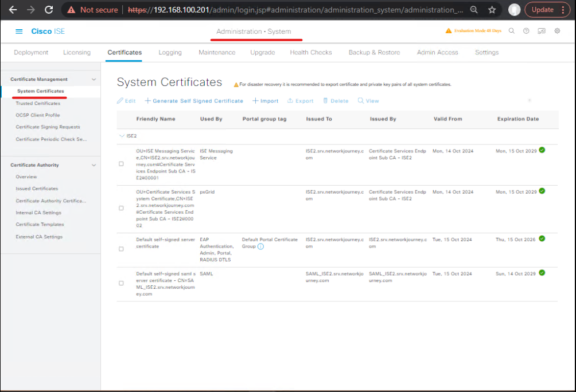Open OCSP Client Profile
Screen dimensions: 576x392
point(37,115)
